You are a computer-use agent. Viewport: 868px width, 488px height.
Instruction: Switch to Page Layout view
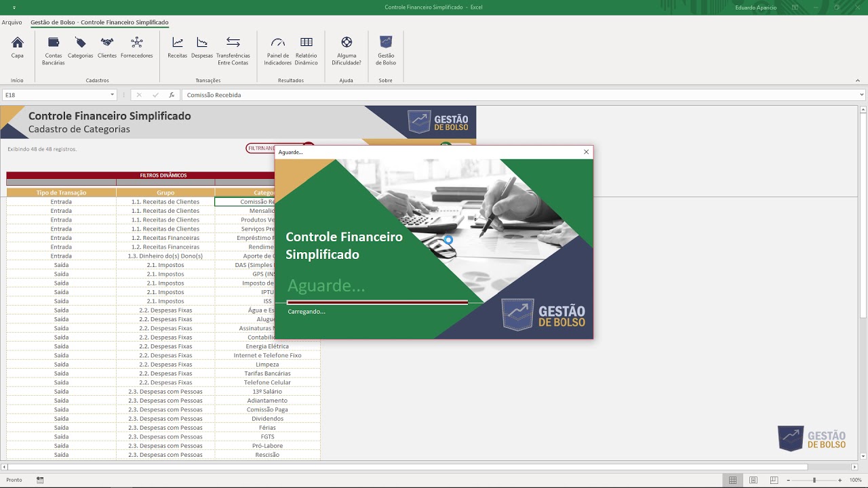pos(753,480)
